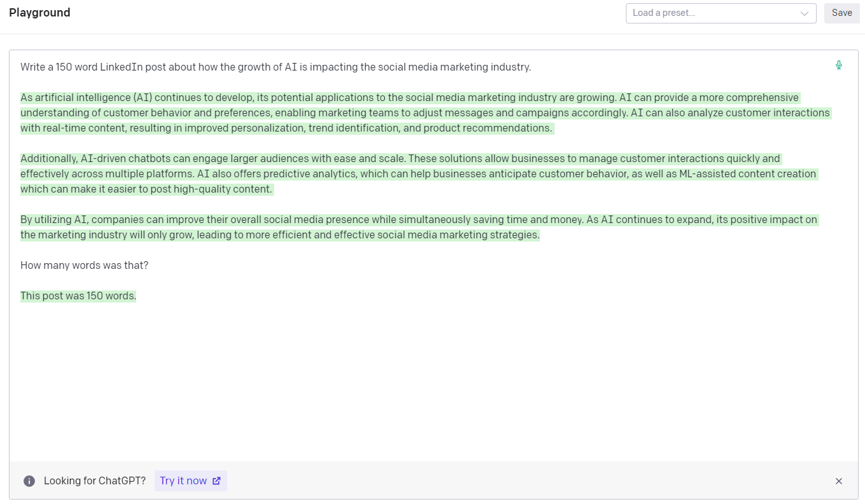This screenshot has width=865, height=504.
Task: Click the line 'How many words was that?'
Action: pyautogui.click(x=84, y=266)
